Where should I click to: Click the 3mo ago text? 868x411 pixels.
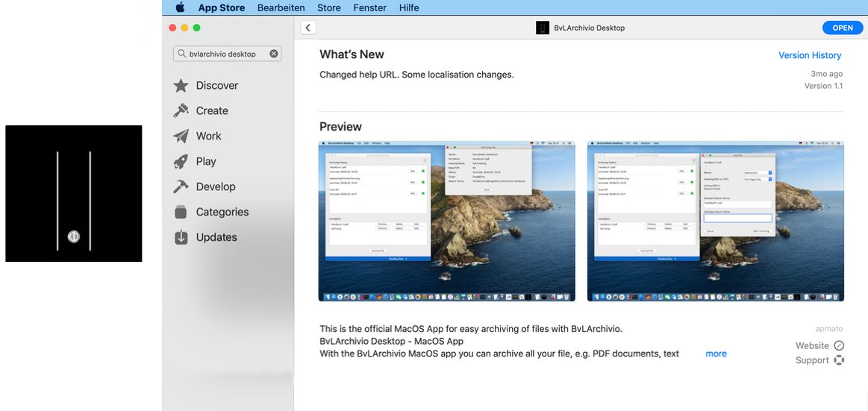(826, 74)
